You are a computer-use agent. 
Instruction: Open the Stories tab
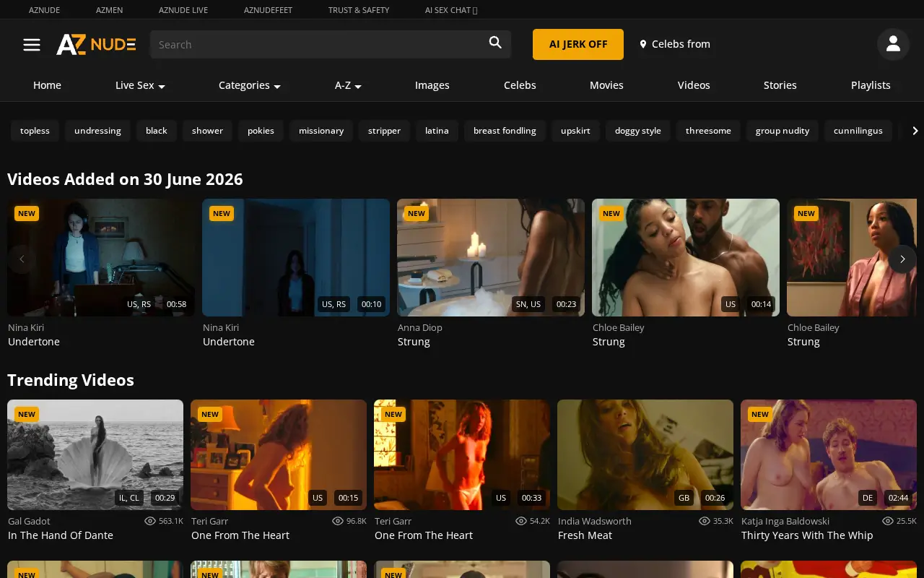pyautogui.click(x=780, y=85)
